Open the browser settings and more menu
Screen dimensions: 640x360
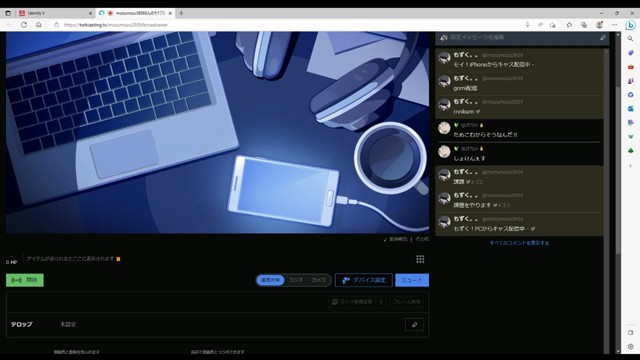point(614,25)
